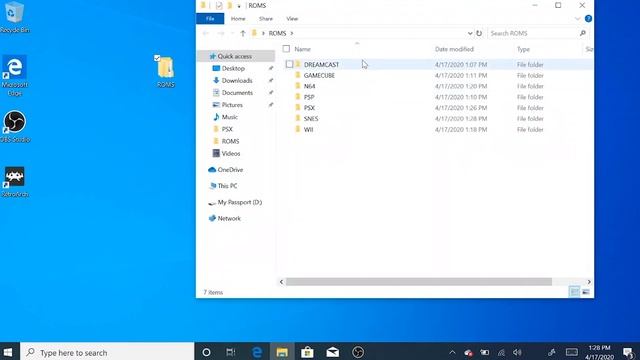Check the select-all checkbox beside Name

pyautogui.click(x=286, y=49)
